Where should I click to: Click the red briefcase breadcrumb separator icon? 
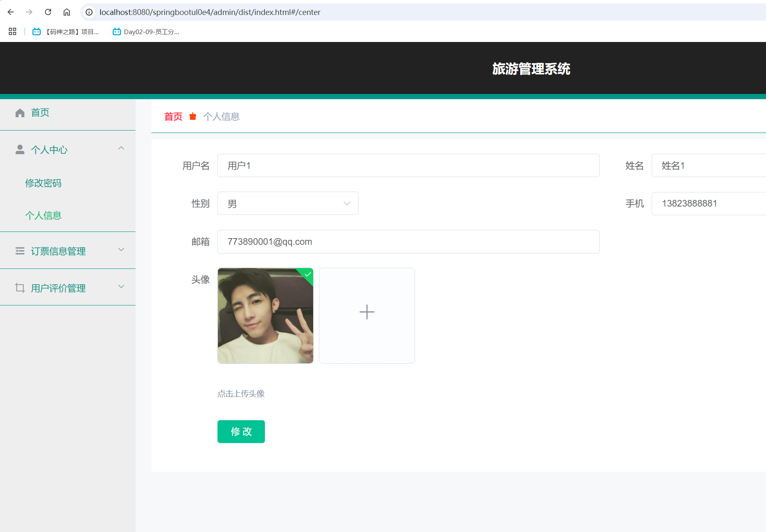click(x=193, y=116)
